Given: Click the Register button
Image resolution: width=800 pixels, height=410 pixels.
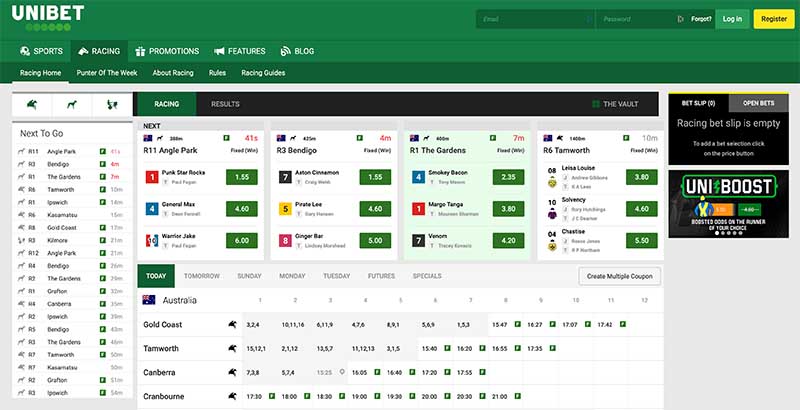Looking at the screenshot, I should 774,19.
